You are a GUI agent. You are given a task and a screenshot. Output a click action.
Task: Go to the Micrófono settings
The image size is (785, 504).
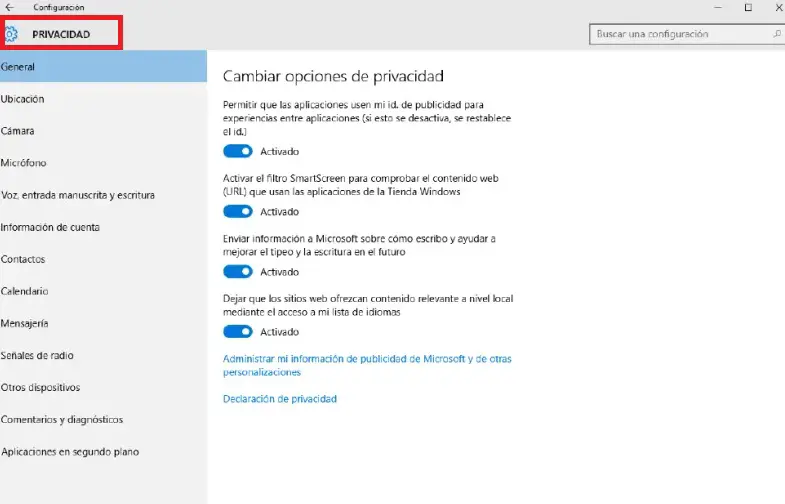24,163
